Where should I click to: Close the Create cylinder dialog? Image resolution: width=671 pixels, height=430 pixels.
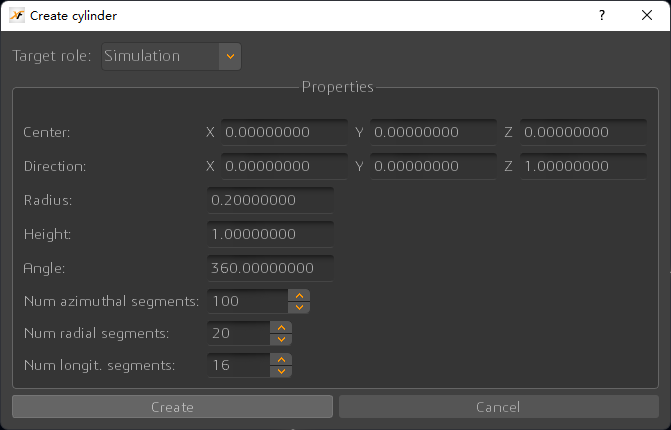pyautogui.click(x=647, y=16)
